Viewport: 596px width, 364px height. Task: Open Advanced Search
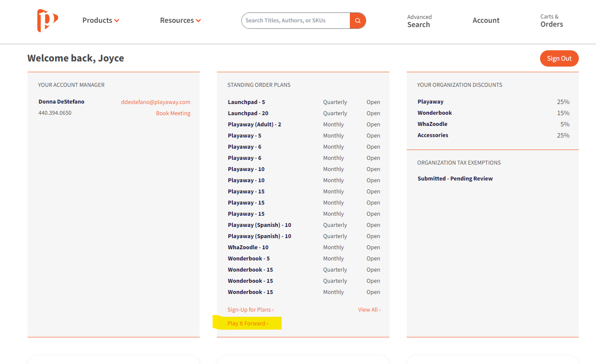pos(419,21)
